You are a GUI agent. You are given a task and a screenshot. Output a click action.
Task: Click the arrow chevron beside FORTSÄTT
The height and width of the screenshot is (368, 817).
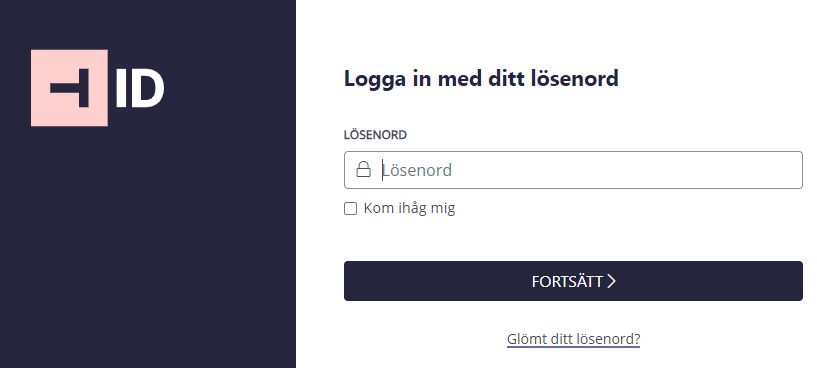(612, 281)
